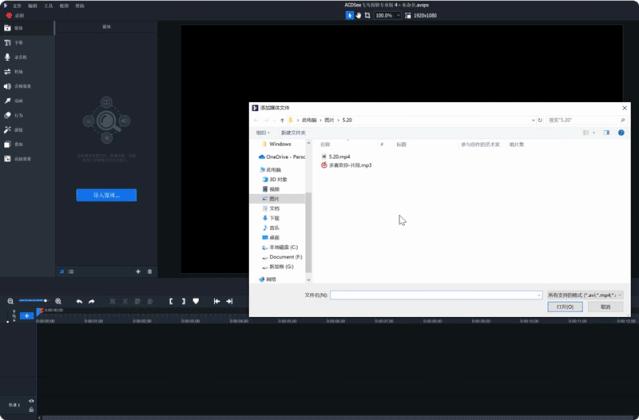Image resolution: width=639 pixels, height=420 pixels.
Task: Open the transitions panel with the arrows icon
Action: [8, 72]
